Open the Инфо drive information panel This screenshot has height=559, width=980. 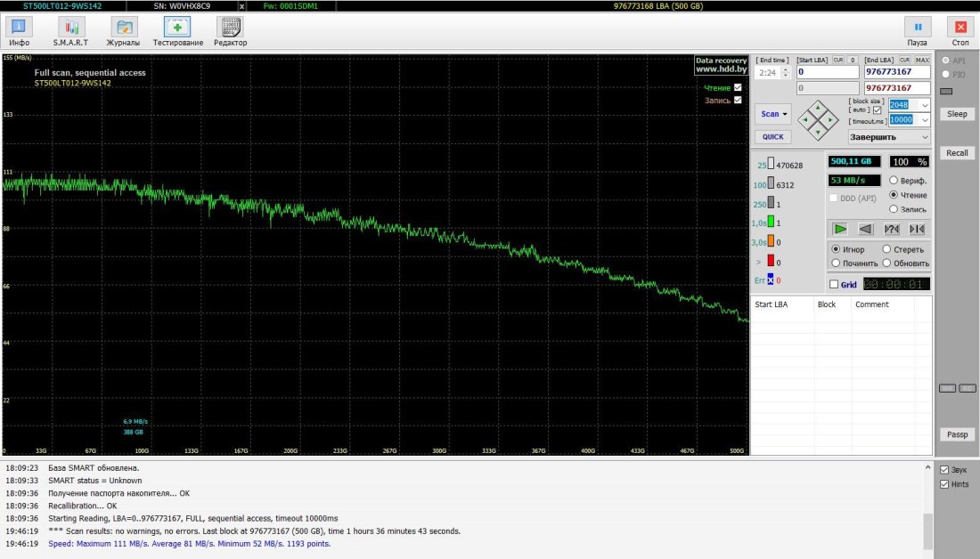19,32
